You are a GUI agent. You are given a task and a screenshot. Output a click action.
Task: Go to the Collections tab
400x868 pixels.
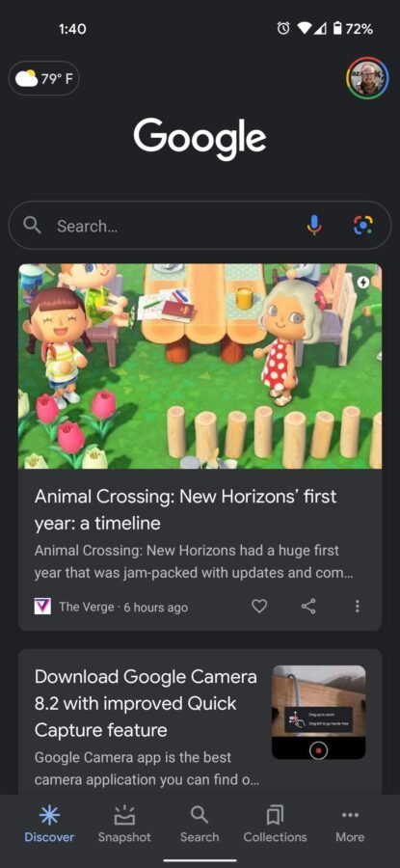click(x=275, y=824)
